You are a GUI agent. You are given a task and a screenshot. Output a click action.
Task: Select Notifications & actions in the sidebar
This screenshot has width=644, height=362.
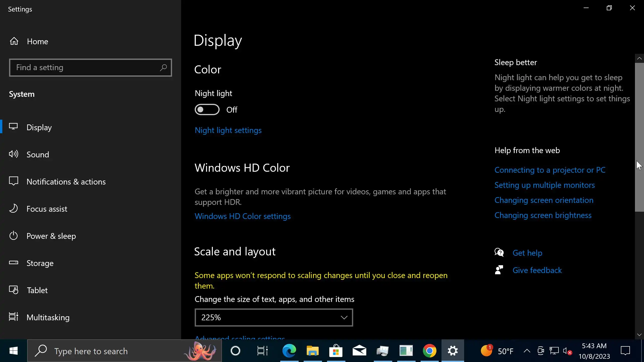[x=66, y=182]
